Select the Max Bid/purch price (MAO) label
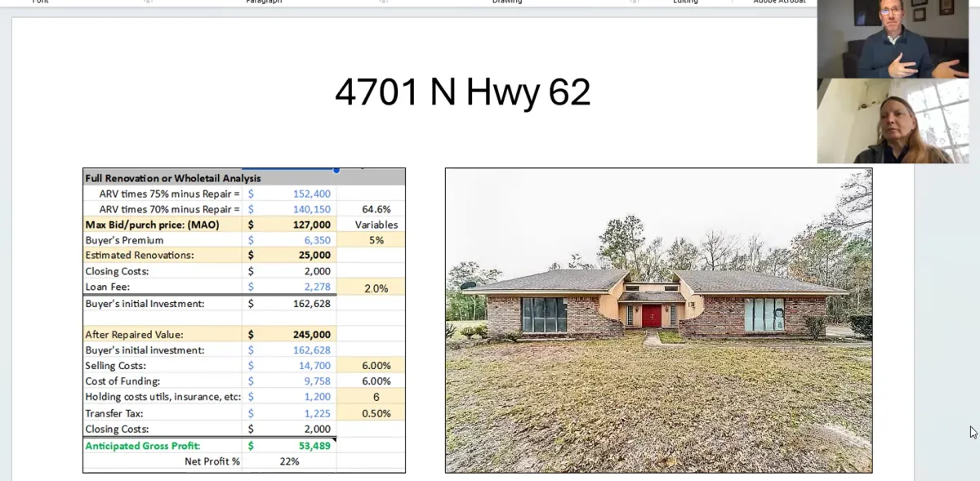980x481 pixels. [x=152, y=225]
